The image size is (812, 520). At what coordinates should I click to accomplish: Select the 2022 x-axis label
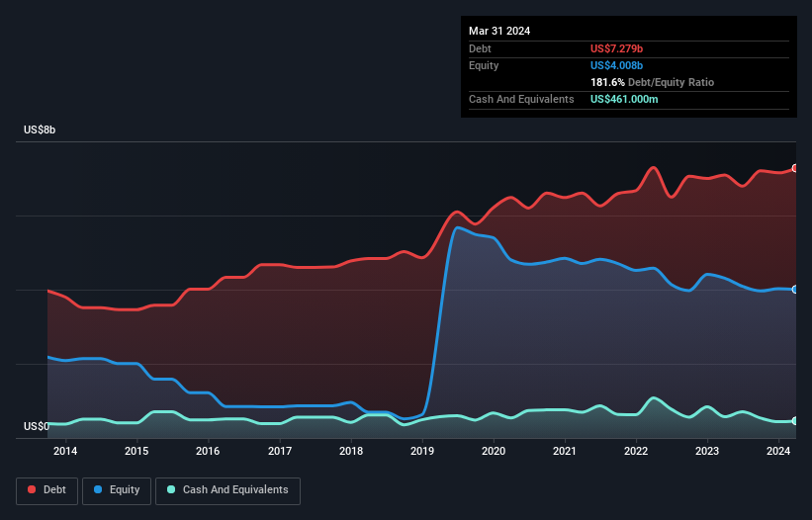(x=636, y=451)
